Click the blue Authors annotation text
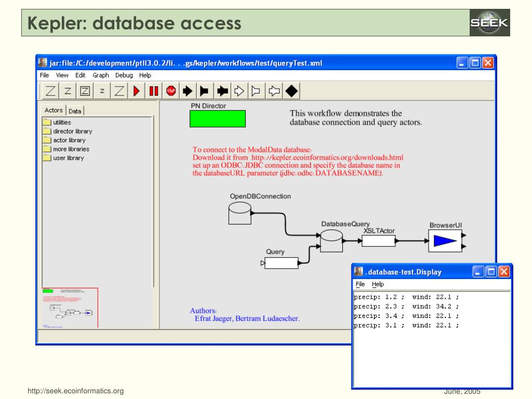The height and width of the screenshot is (399, 532). (245, 314)
